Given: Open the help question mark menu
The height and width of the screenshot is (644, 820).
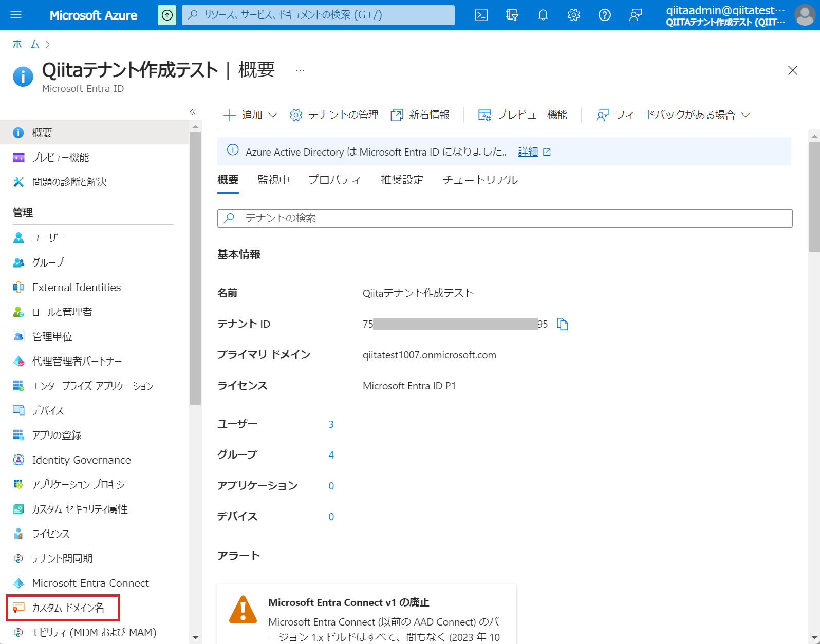Looking at the screenshot, I should pyautogui.click(x=605, y=15).
